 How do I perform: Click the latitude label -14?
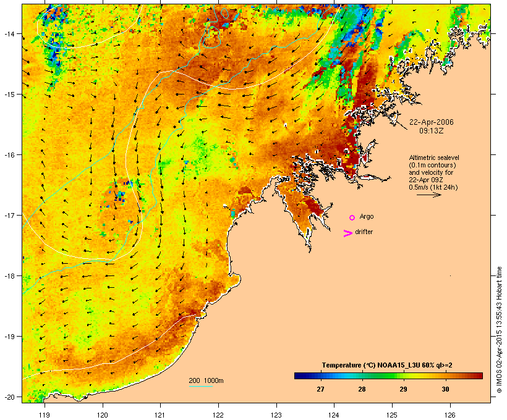pyautogui.click(x=9, y=33)
